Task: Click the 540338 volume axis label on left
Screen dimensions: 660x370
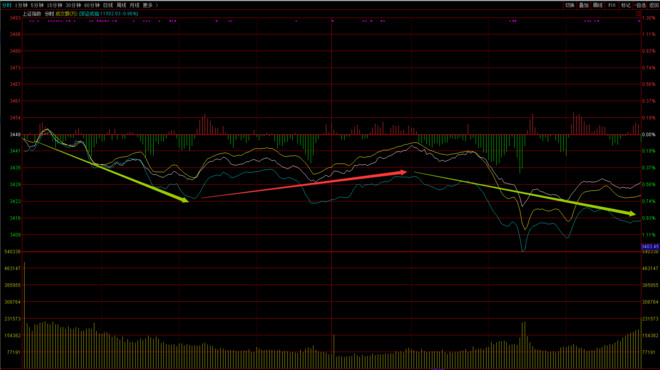Action: pos(13,252)
